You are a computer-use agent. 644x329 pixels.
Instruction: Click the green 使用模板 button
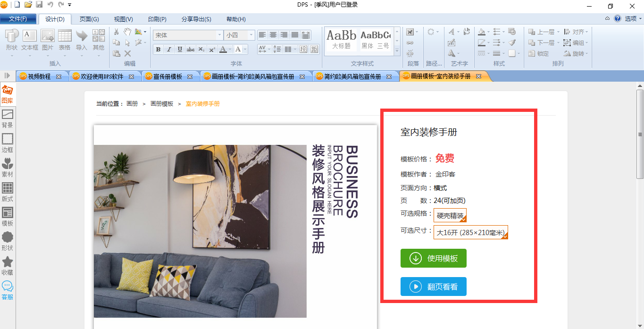tap(433, 258)
